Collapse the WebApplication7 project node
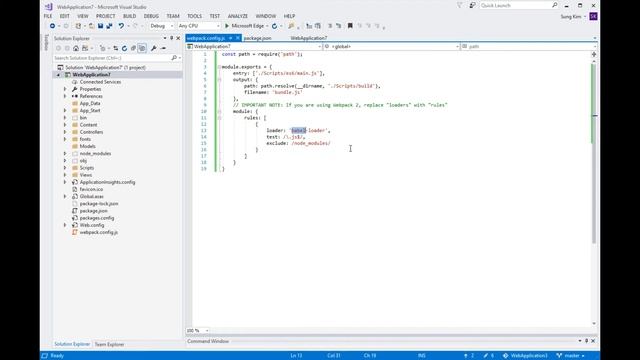Image resolution: width=640 pixels, height=360 pixels. coord(58,75)
